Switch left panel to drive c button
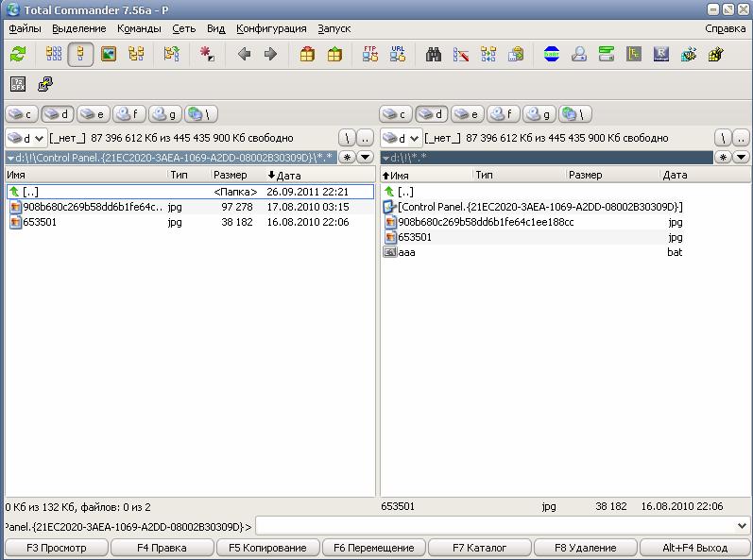This screenshot has height=560, width=753. 22,114
